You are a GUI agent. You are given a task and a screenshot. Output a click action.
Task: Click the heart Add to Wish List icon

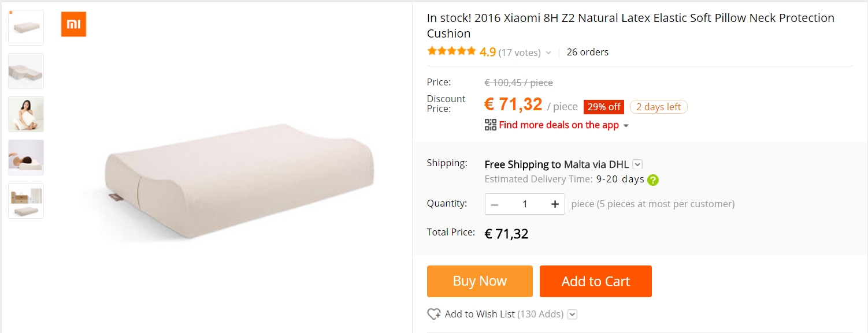433,314
